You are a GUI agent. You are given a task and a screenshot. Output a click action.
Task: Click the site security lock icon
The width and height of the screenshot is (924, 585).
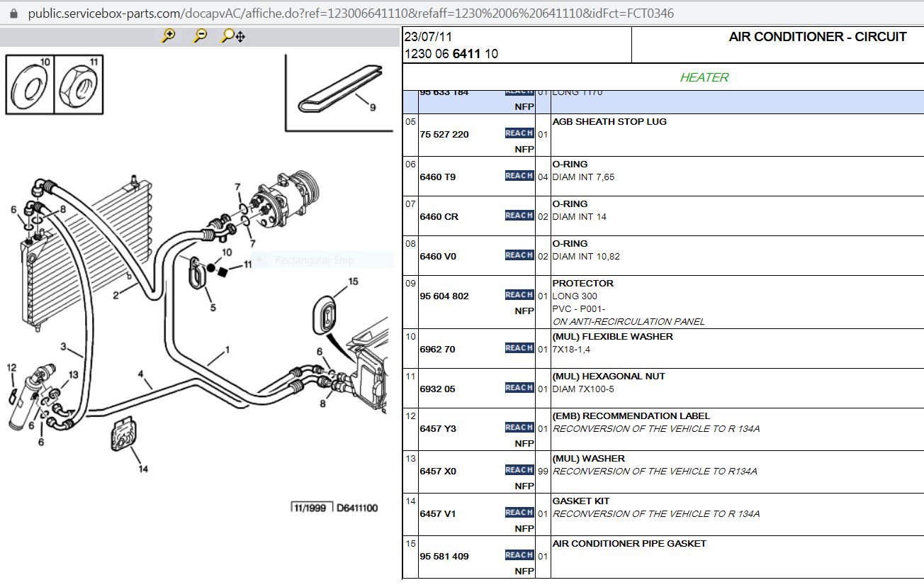13,13
